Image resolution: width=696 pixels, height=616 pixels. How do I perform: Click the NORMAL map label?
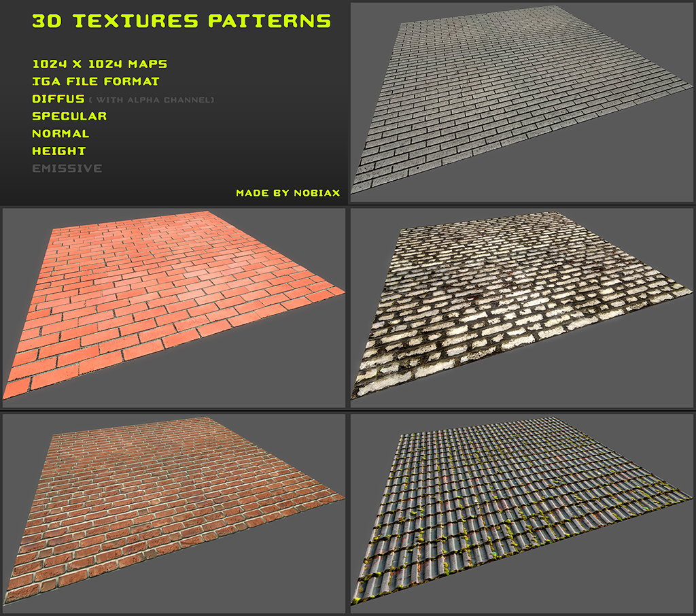pyautogui.click(x=61, y=133)
